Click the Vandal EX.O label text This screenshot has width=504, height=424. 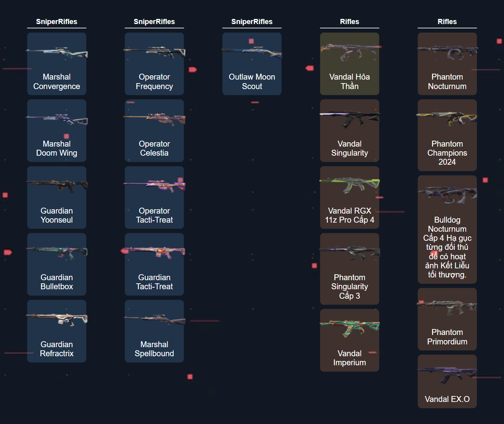(447, 399)
